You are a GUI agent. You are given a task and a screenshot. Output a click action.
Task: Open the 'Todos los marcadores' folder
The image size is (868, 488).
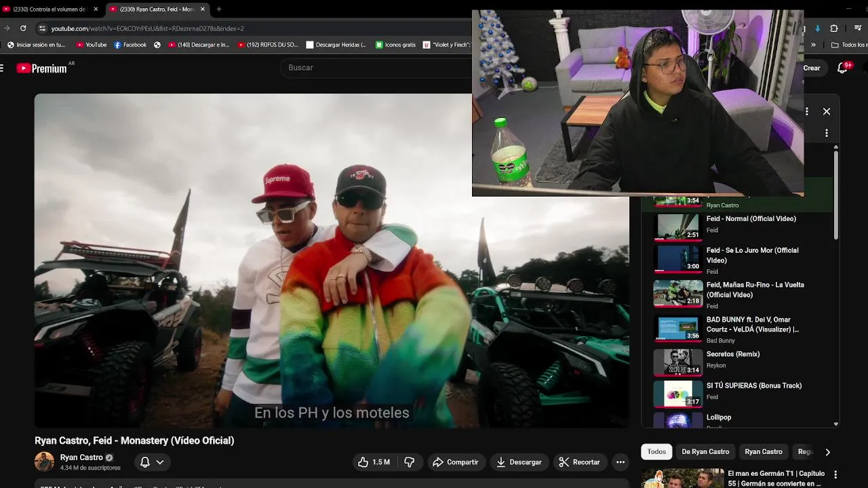pos(849,45)
